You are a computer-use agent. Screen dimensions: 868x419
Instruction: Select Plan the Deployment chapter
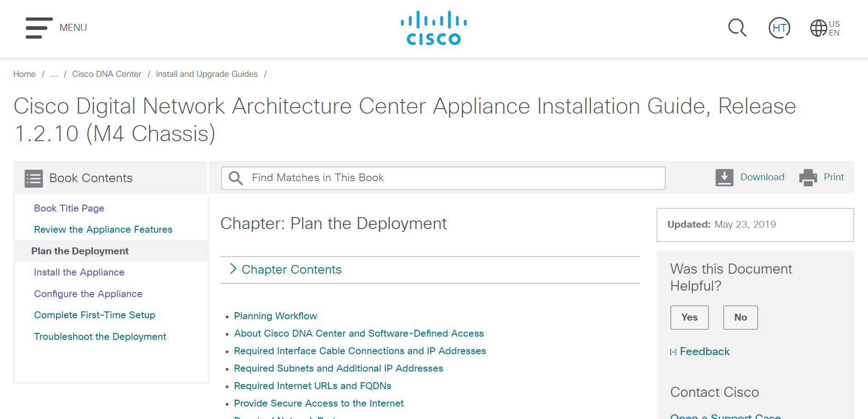click(80, 251)
